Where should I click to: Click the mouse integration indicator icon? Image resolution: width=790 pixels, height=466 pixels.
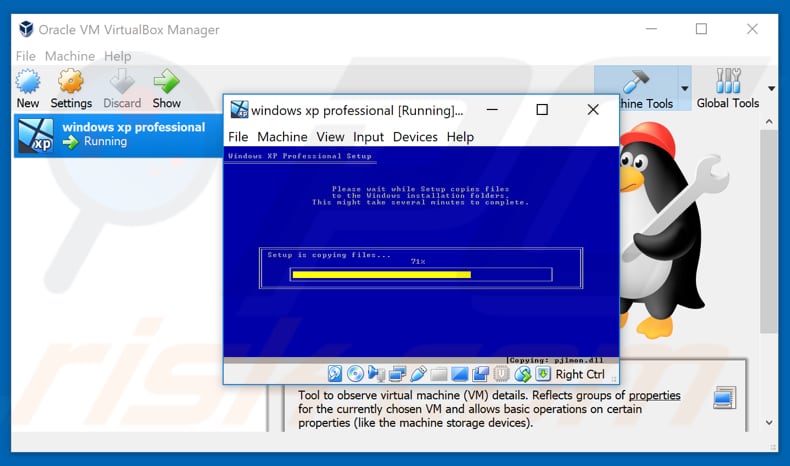pyautogui.click(x=522, y=374)
